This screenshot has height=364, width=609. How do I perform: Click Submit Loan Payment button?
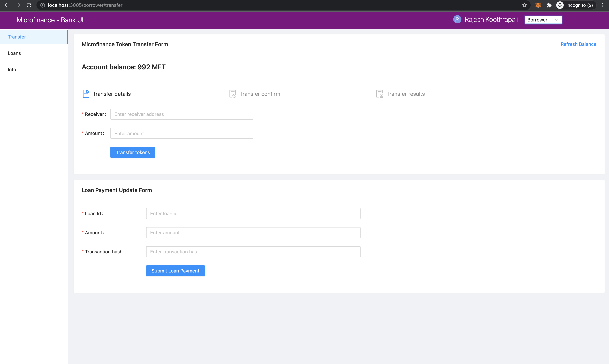pos(175,271)
